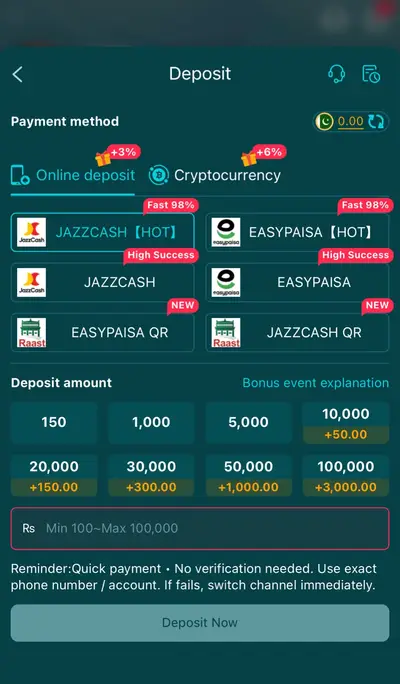Choose JAZZCASH QR payment option
The width and height of the screenshot is (400, 684).
(x=297, y=332)
